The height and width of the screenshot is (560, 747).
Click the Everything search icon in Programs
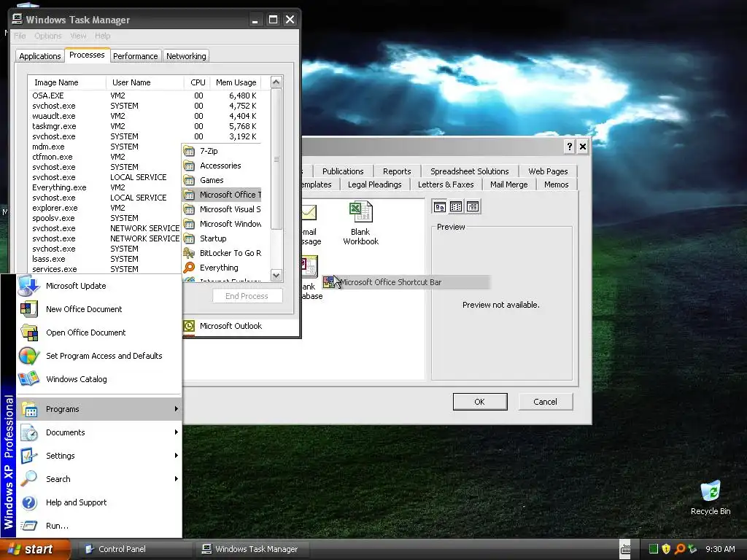pyautogui.click(x=189, y=268)
